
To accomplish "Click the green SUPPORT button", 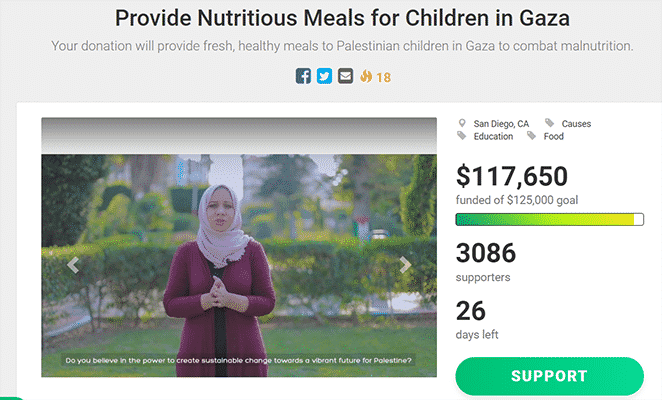I will [x=549, y=376].
